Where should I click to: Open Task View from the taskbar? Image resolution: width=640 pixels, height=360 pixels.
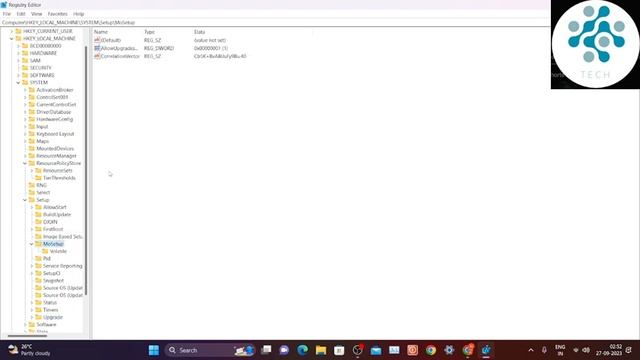tap(266, 350)
